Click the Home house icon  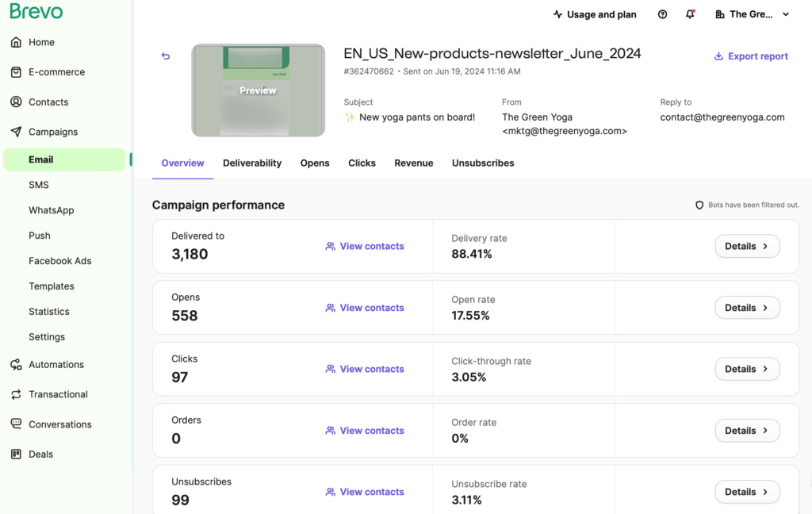pyautogui.click(x=16, y=42)
